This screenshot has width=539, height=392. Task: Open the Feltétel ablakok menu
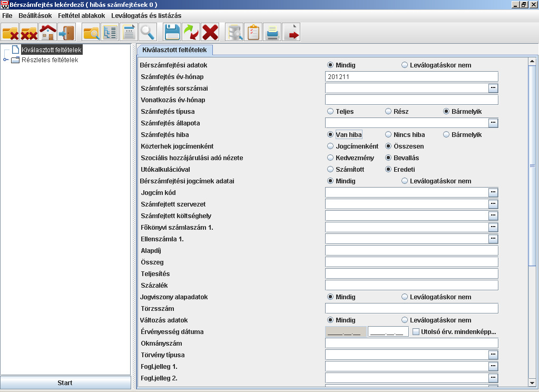pos(82,15)
